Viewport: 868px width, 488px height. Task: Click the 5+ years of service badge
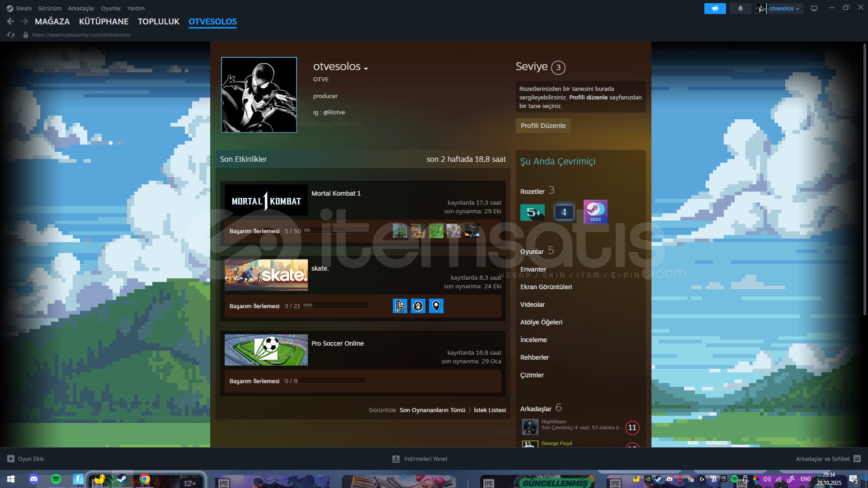[x=533, y=211]
